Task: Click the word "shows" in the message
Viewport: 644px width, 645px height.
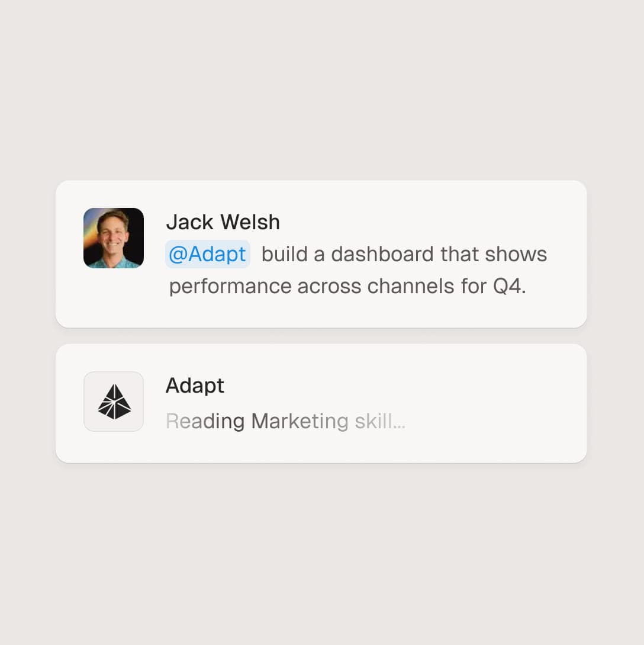Action: tap(516, 254)
